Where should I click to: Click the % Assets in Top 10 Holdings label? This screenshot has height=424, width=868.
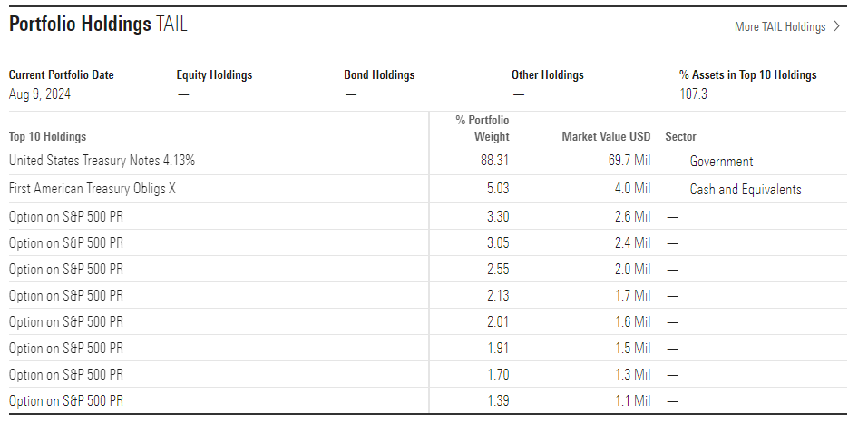click(x=747, y=75)
